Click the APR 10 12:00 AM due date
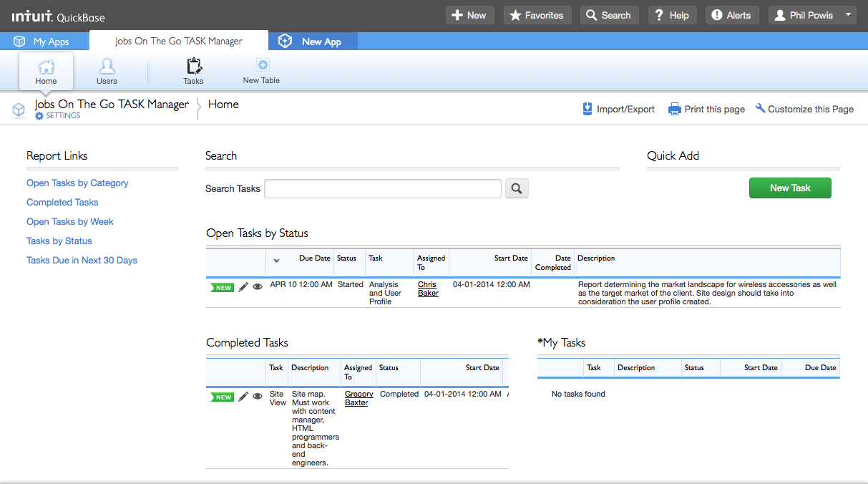The height and width of the screenshot is (484, 868). click(301, 284)
